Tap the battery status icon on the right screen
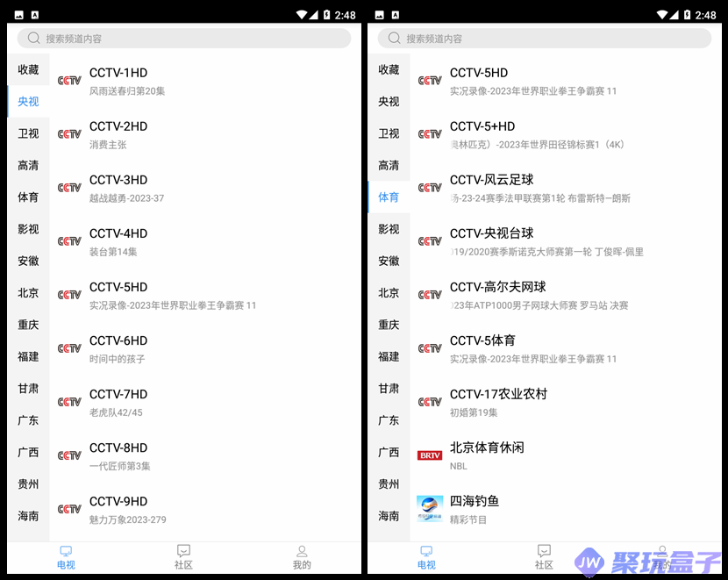Viewport: 728px width, 580px height. point(687,15)
